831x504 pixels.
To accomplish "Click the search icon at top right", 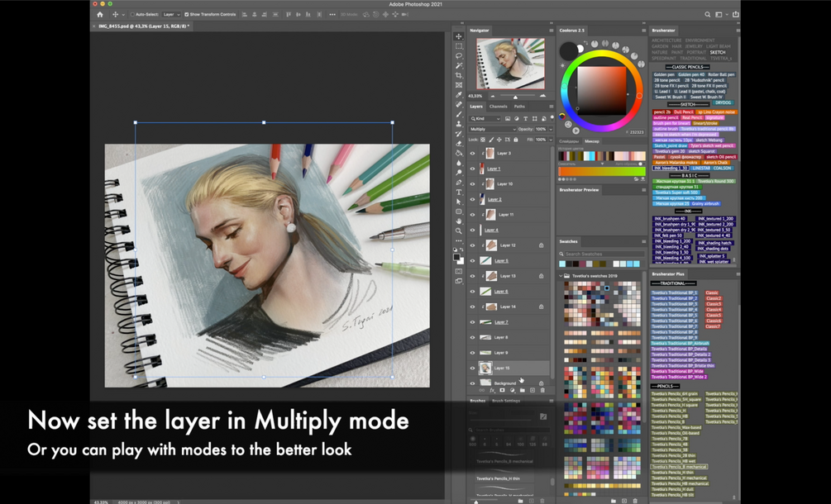I will click(x=708, y=14).
